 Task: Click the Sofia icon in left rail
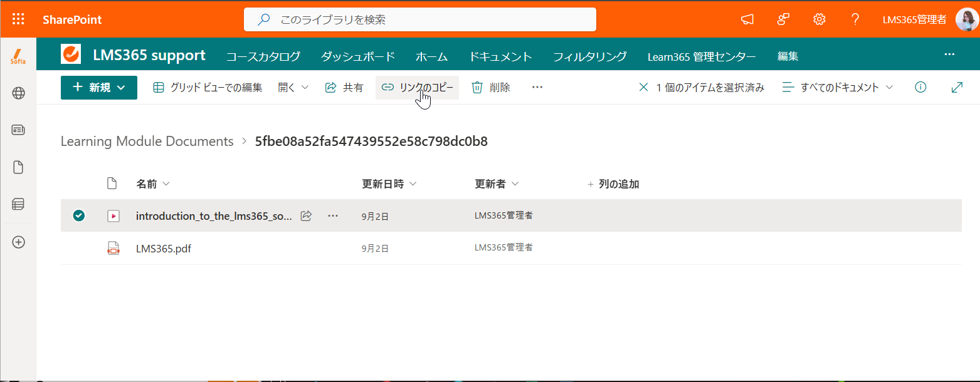pyautogui.click(x=18, y=56)
